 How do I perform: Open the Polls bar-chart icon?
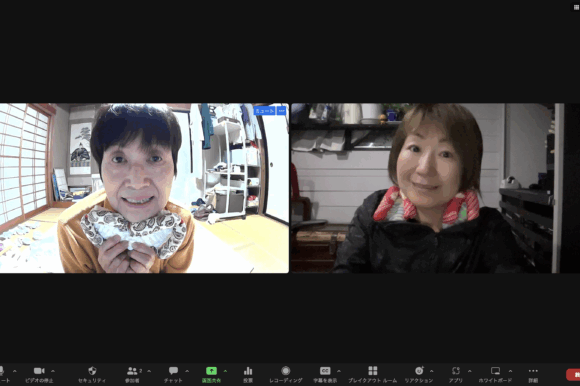tap(248, 371)
